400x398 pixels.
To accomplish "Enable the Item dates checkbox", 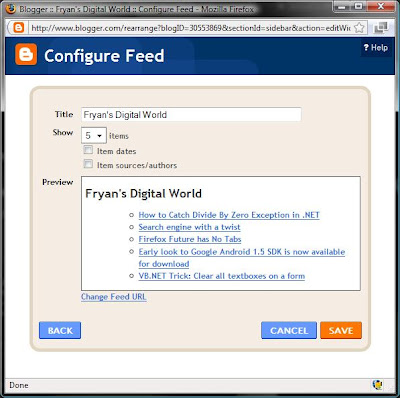I will [88, 150].
